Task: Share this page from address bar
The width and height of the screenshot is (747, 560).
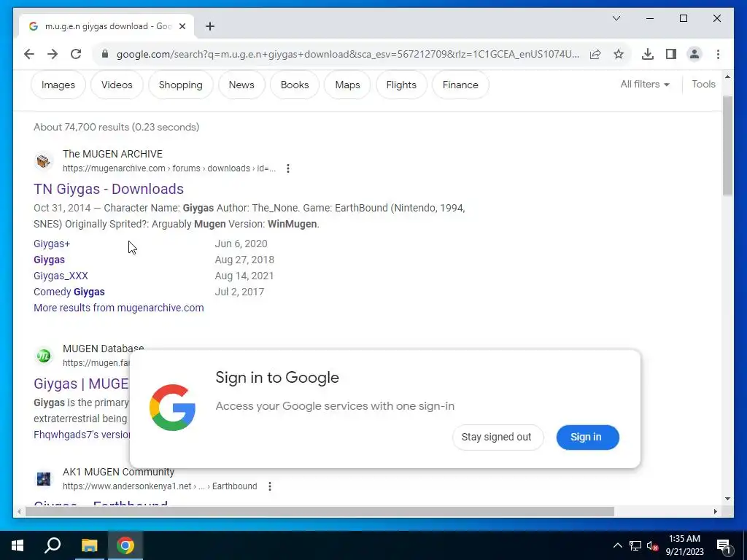Action: tap(595, 54)
